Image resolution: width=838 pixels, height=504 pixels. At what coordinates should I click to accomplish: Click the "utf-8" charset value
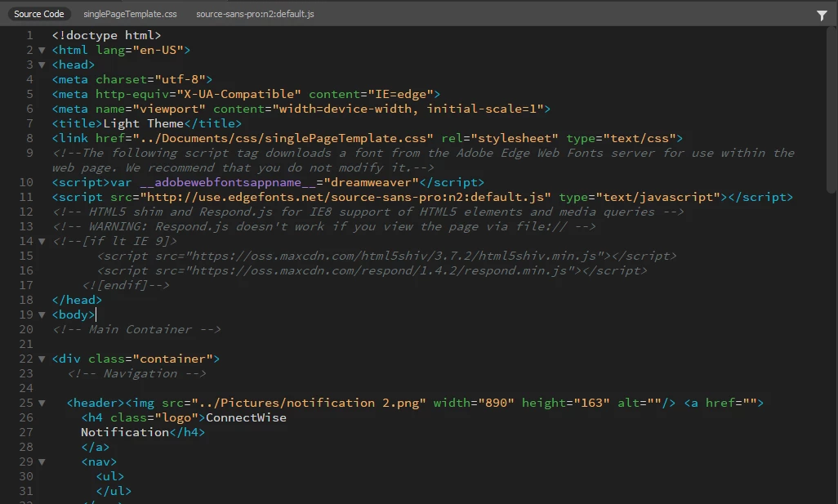pyautogui.click(x=180, y=79)
